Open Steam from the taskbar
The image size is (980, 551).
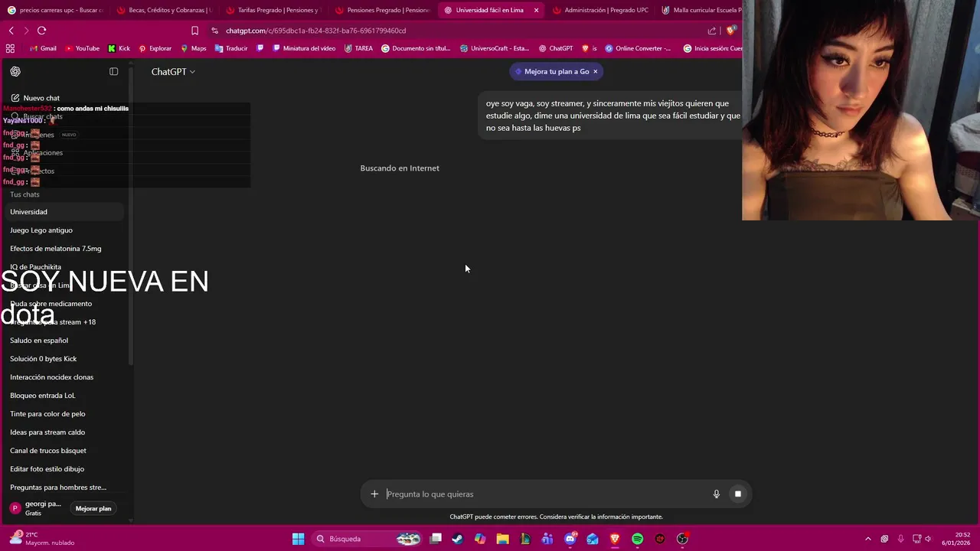(x=458, y=539)
